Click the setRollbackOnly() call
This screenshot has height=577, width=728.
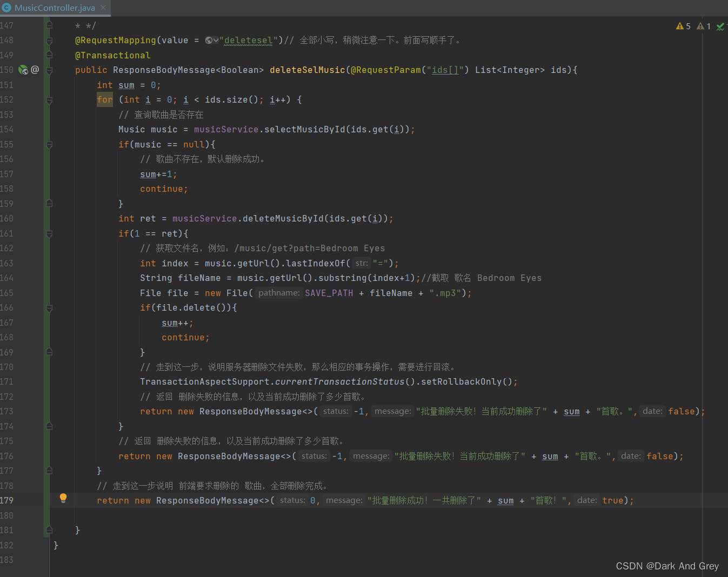tap(467, 381)
